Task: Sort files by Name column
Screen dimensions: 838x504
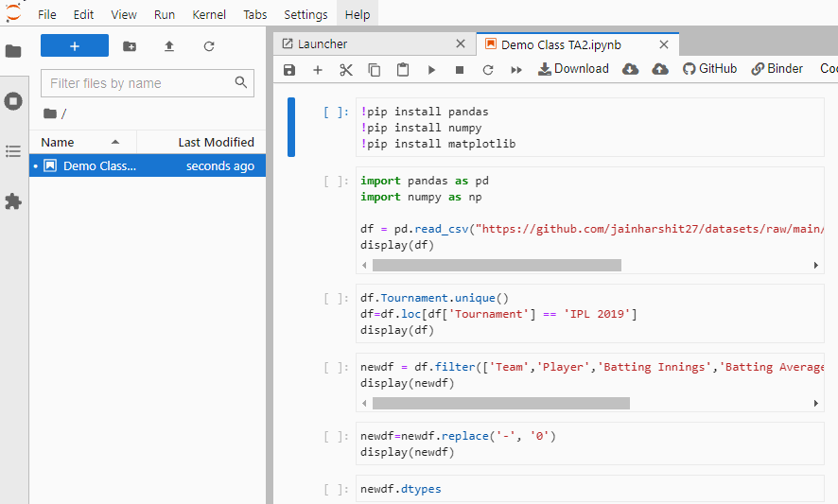Action: pyautogui.click(x=83, y=142)
